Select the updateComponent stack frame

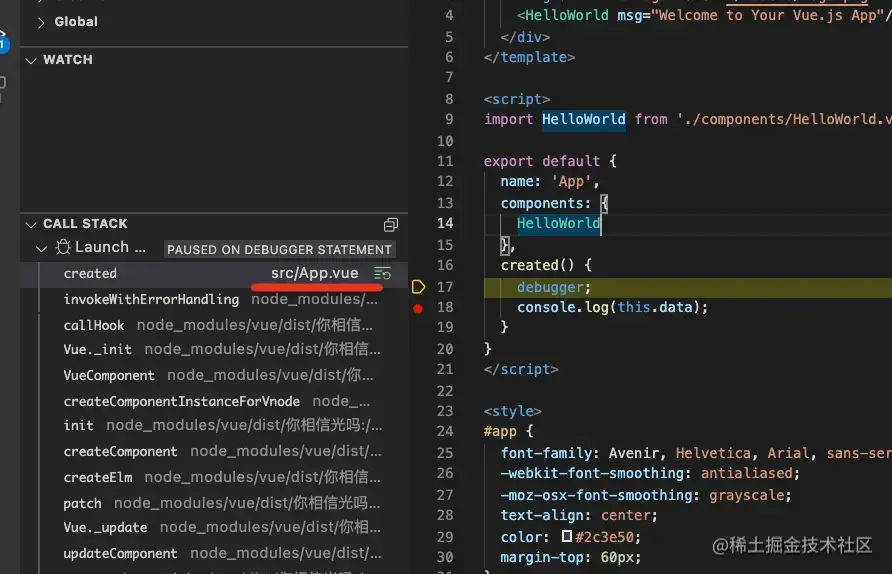coord(214,553)
